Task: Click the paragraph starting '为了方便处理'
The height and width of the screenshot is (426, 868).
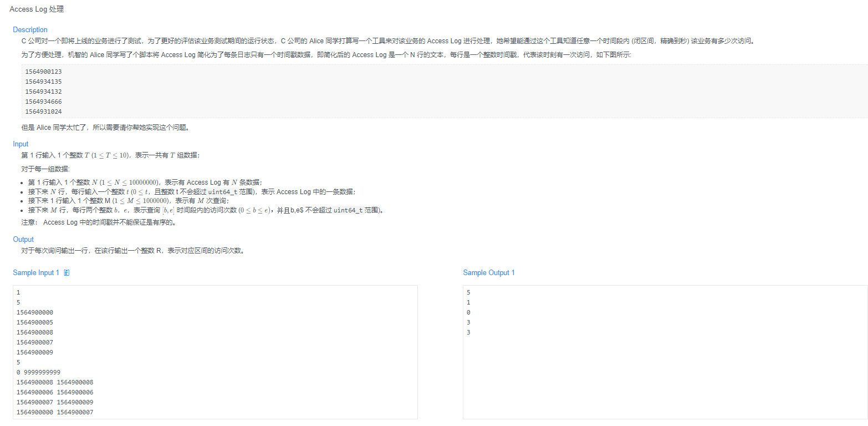Action: [326, 55]
